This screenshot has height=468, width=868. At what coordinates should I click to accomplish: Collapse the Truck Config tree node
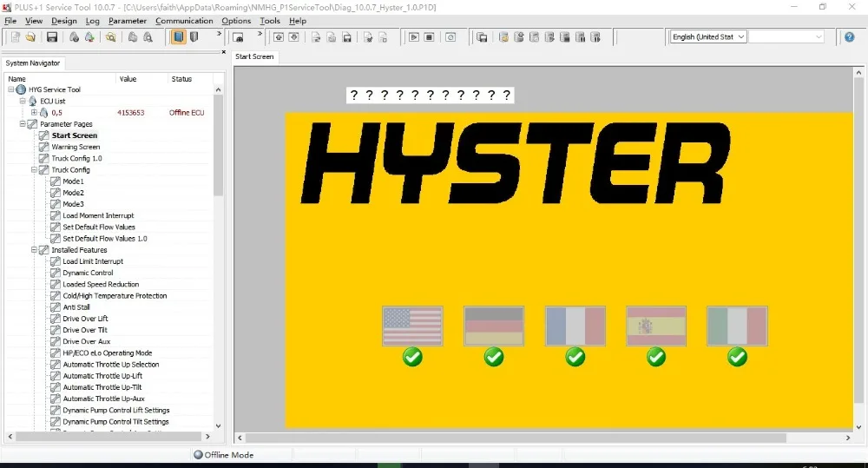click(34, 170)
